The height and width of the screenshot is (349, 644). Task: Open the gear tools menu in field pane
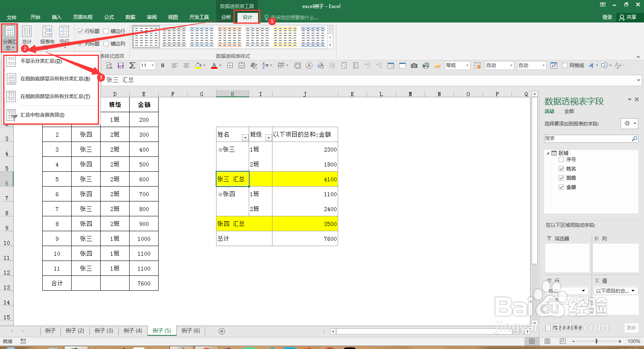point(630,123)
